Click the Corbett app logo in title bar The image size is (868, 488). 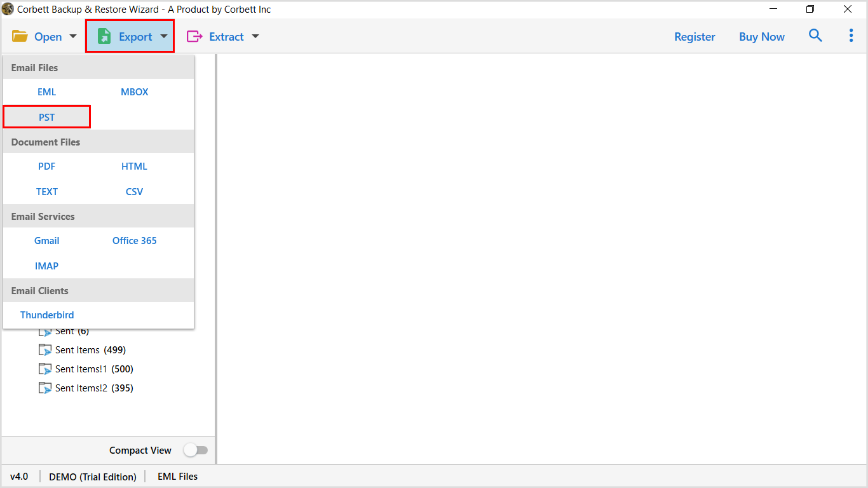click(8, 9)
